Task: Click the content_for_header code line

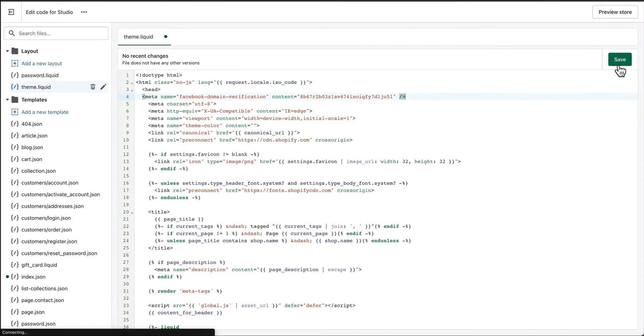Action: pyautogui.click(x=185, y=313)
